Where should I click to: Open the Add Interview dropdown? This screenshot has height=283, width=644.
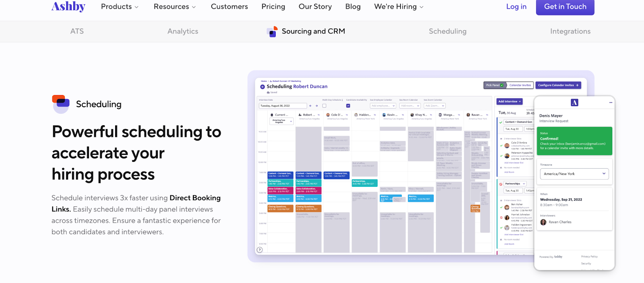[510, 101]
